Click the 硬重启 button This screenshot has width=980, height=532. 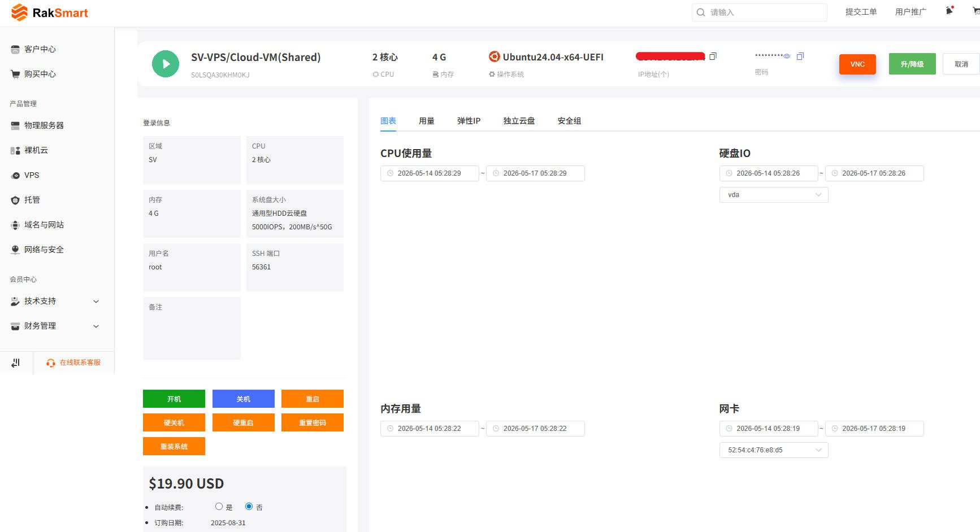click(x=244, y=422)
